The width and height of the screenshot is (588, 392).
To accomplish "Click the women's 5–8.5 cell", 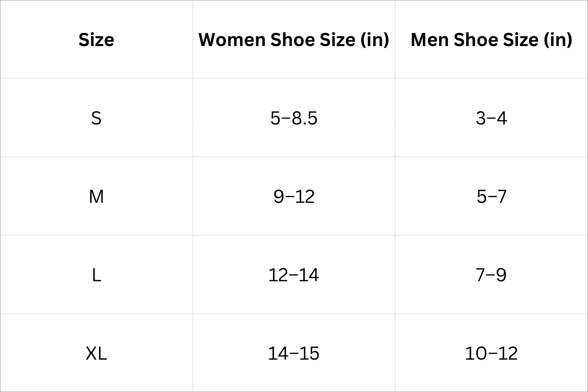I will (x=294, y=118).
